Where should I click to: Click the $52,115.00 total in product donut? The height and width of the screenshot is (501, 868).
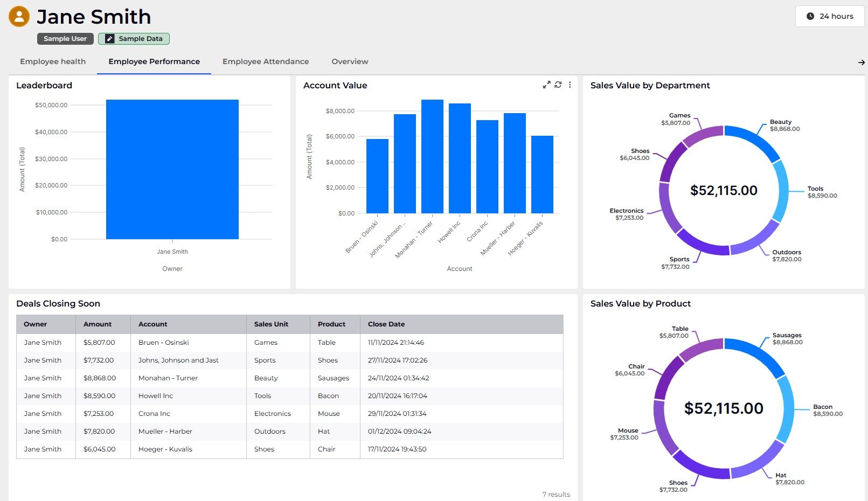click(x=724, y=408)
